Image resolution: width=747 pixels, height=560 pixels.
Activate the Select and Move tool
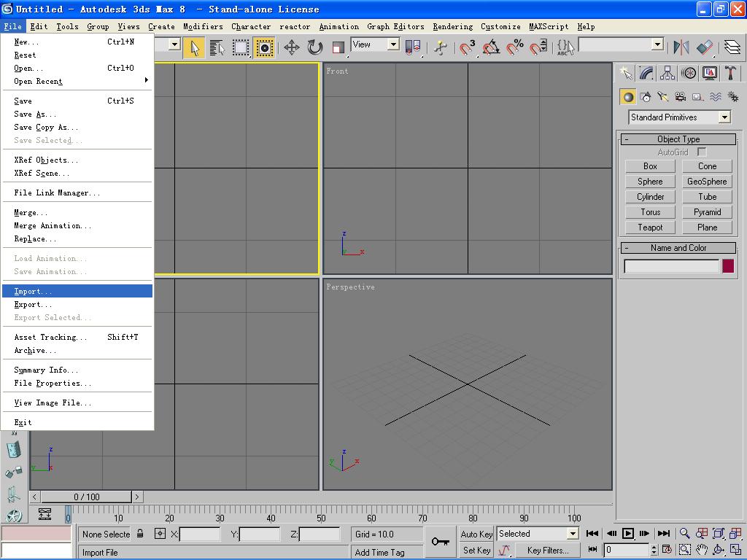click(x=292, y=47)
